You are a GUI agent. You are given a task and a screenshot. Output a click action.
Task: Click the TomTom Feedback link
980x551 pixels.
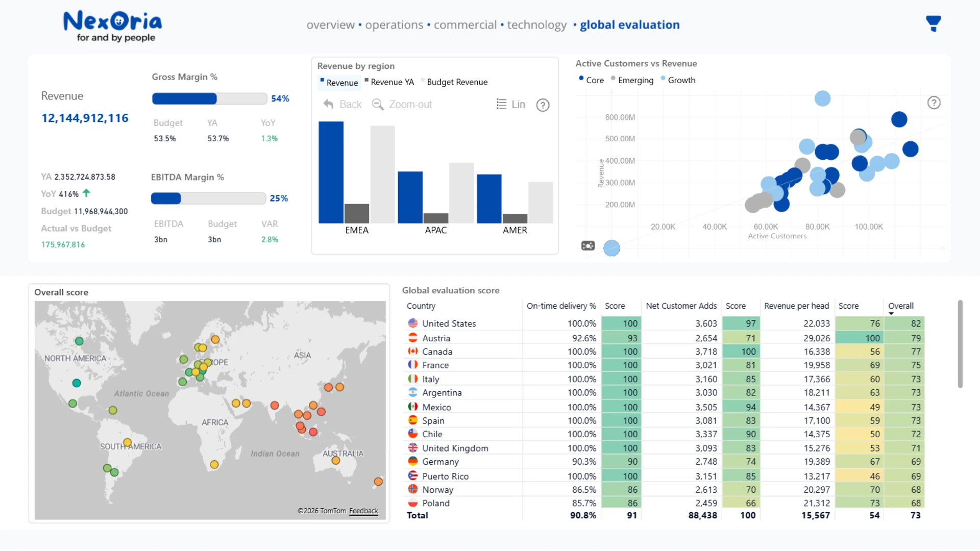coord(363,511)
